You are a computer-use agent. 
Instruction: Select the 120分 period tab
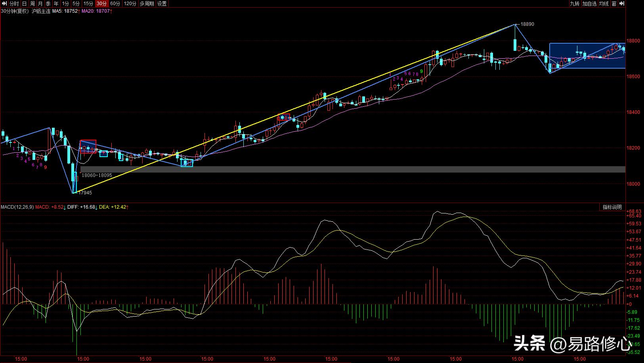click(130, 4)
